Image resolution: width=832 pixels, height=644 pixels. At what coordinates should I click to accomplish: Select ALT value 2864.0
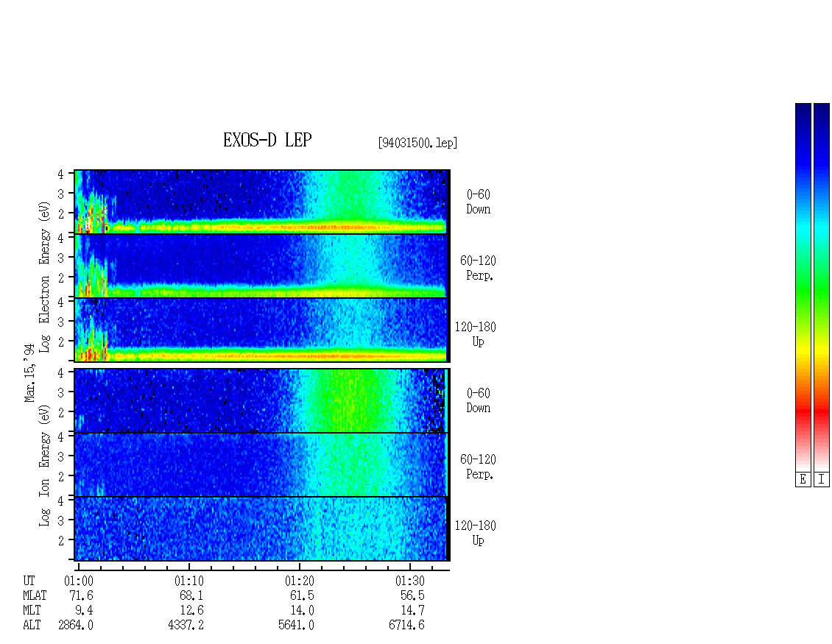tap(75, 626)
